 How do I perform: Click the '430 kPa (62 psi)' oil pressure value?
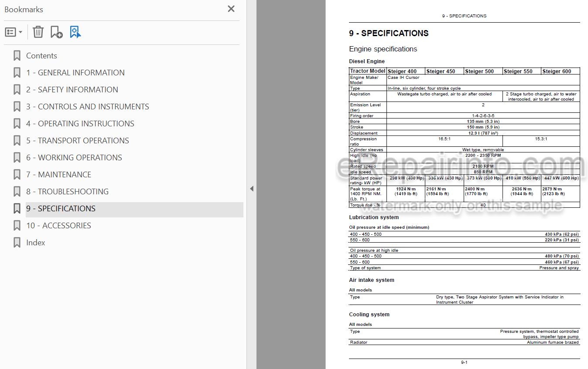point(562,234)
